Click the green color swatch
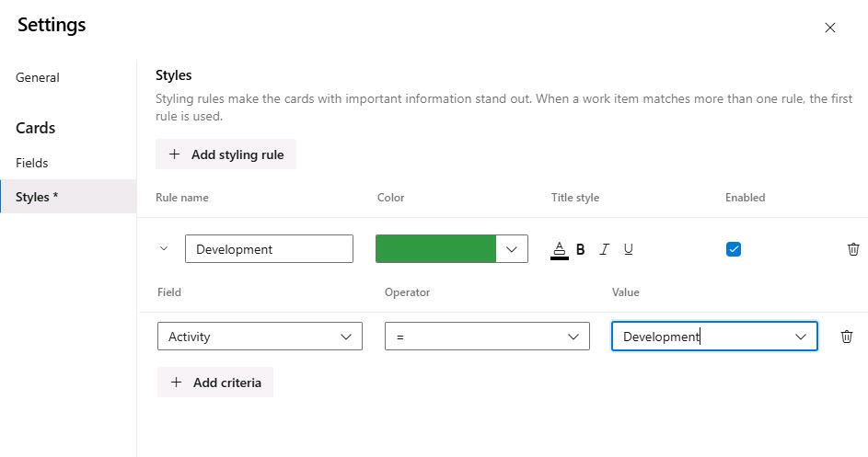The height and width of the screenshot is (457, 868). point(435,249)
